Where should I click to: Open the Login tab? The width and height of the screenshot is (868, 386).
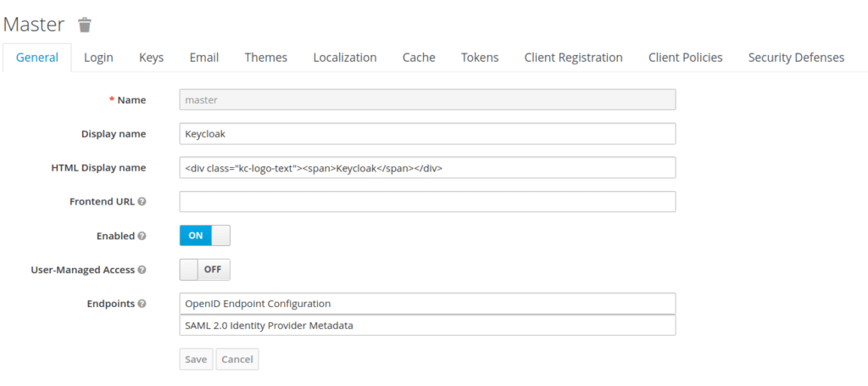pyautogui.click(x=98, y=58)
